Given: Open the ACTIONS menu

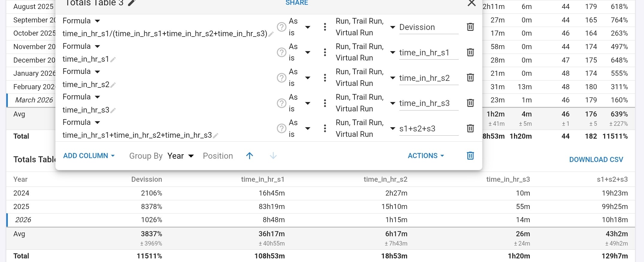Looking at the screenshot, I should tap(425, 156).
